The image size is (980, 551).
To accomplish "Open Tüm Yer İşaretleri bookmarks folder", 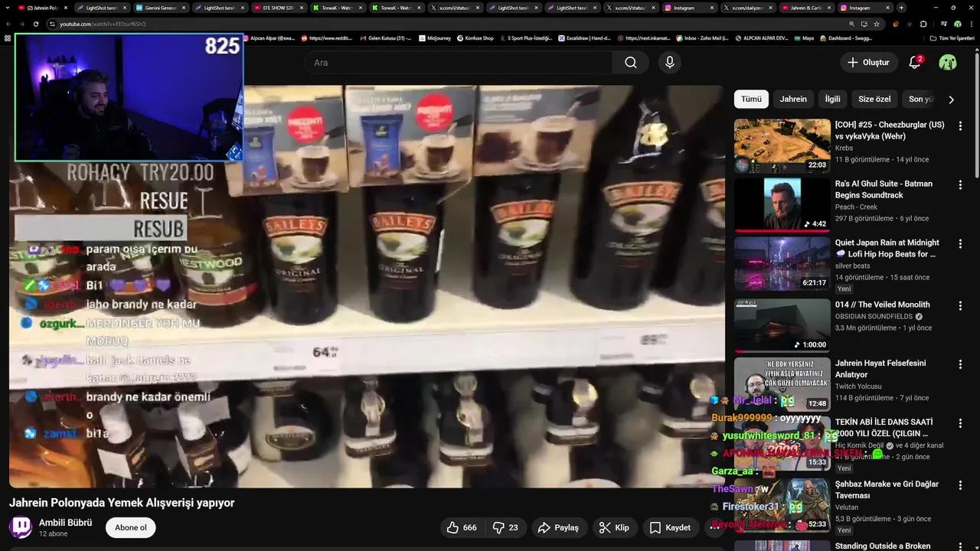I will point(952,37).
